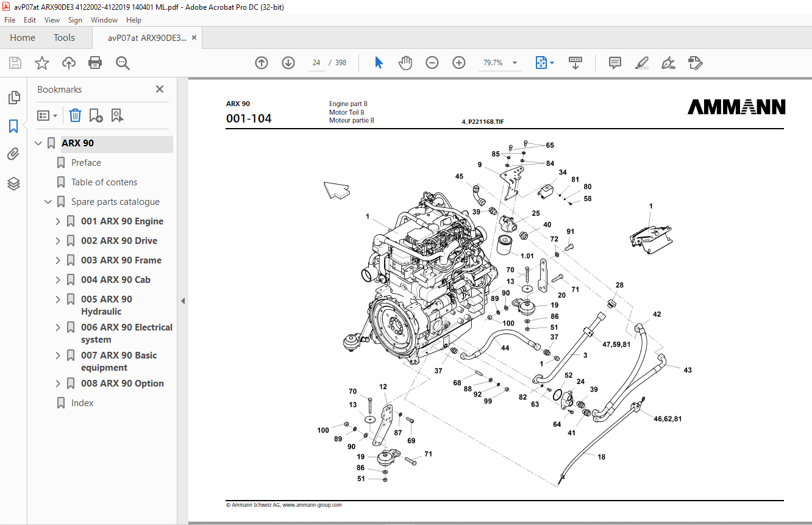Screen dimensions: 812x525
Task: Click the www.ammann-group.com footer text
Action: pyautogui.click(x=312, y=505)
